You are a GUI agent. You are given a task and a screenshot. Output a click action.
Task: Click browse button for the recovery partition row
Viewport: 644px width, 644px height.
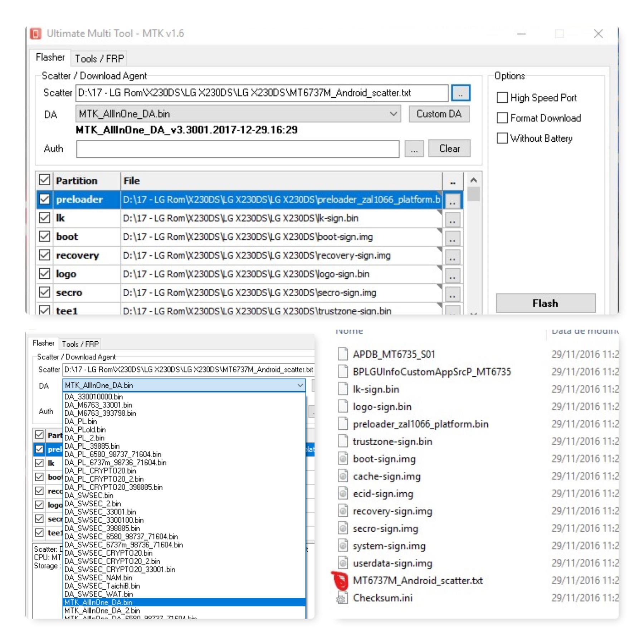pos(452,257)
